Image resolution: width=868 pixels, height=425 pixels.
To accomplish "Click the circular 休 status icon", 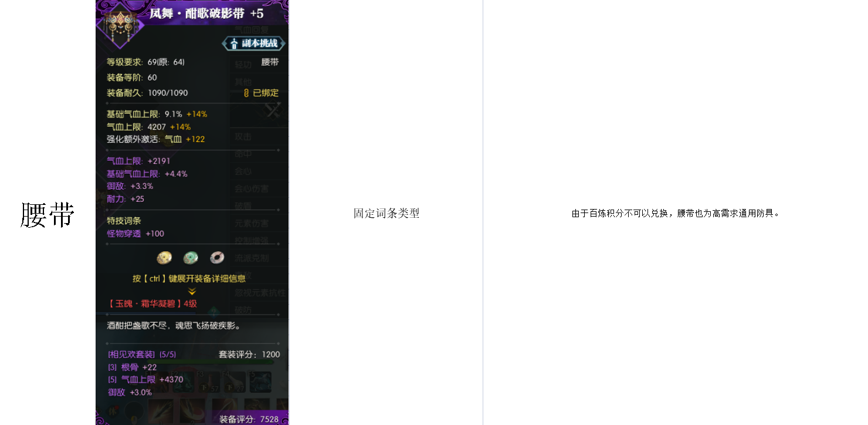I will [x=114, y=412].
